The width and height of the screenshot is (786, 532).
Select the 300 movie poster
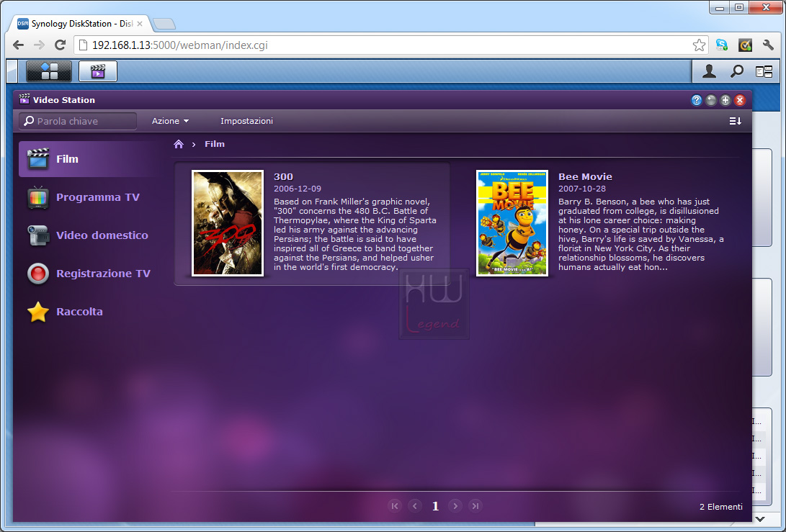click(x=228, y=223)
